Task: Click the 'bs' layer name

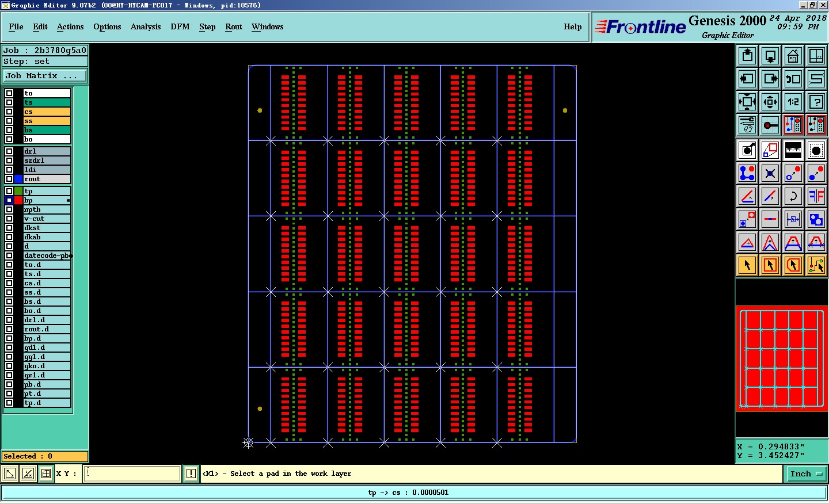Action: [x=47, y=130]
